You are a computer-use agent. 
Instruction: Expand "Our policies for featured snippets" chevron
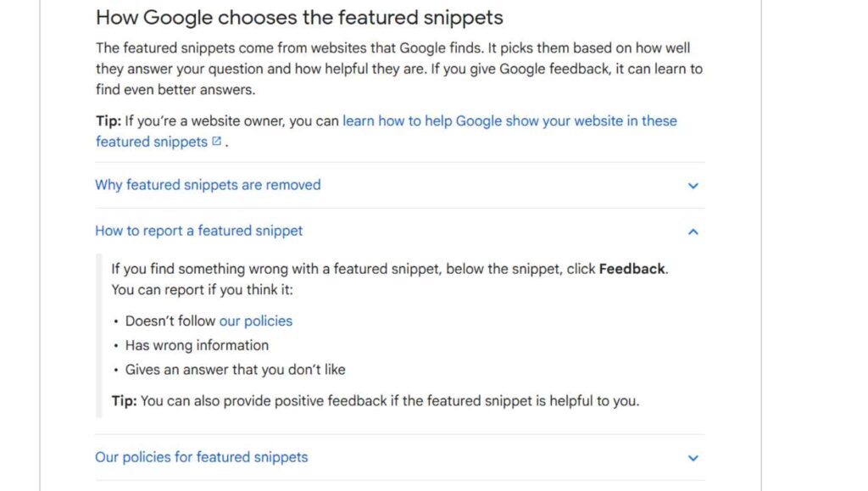tap(693, 458)
